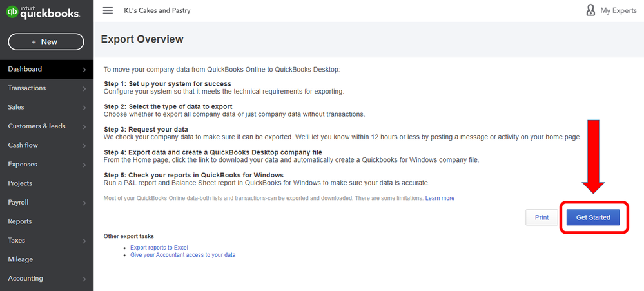Expand the Transactions menu chevron
Screen dimensions: 644x291
point(84,89)
